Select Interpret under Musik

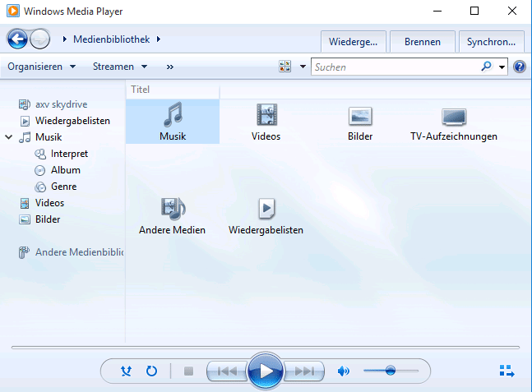61,154
